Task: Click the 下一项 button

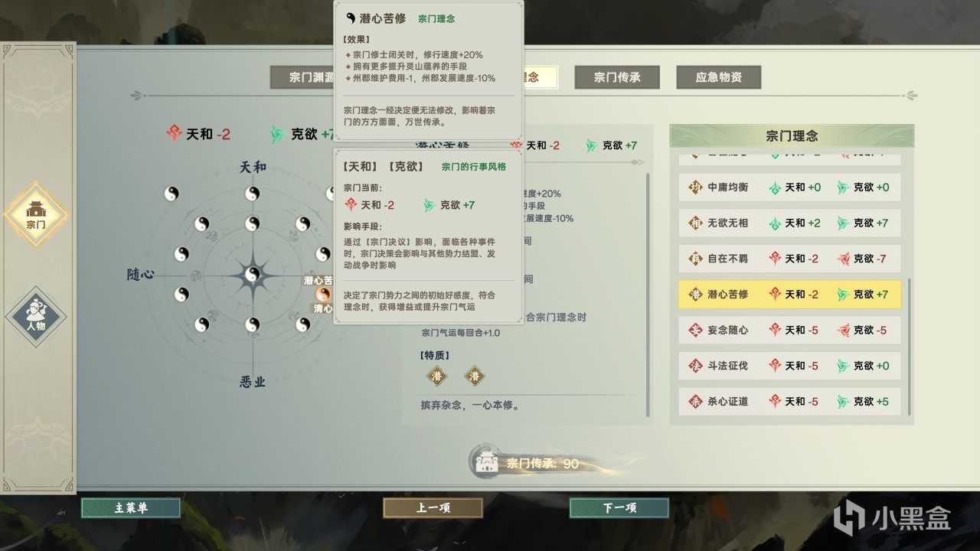Action: (x=619, y=508)
